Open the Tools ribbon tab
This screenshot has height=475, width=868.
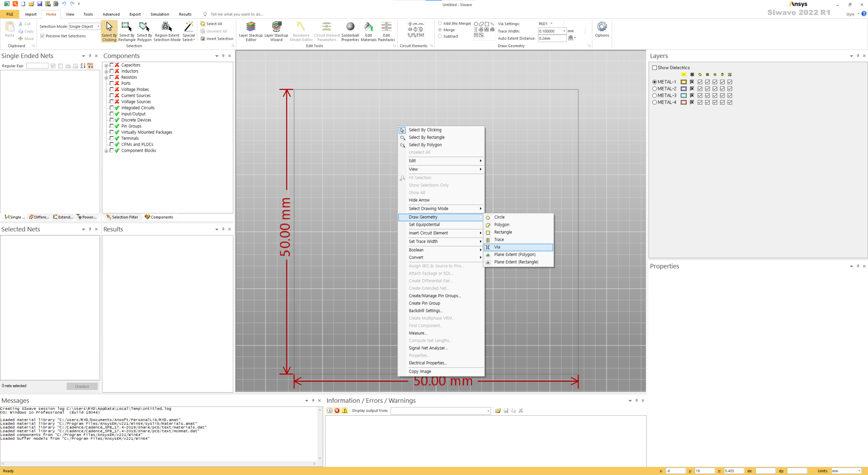88,14
